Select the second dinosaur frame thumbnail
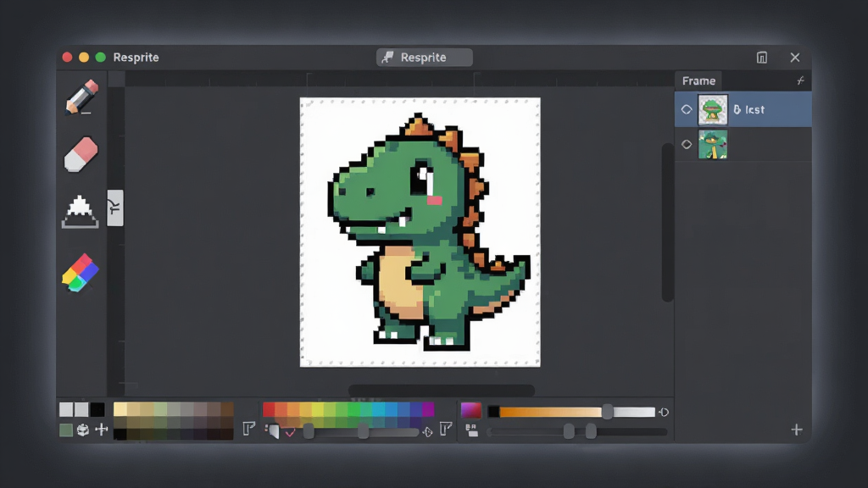 click(712, 144)
